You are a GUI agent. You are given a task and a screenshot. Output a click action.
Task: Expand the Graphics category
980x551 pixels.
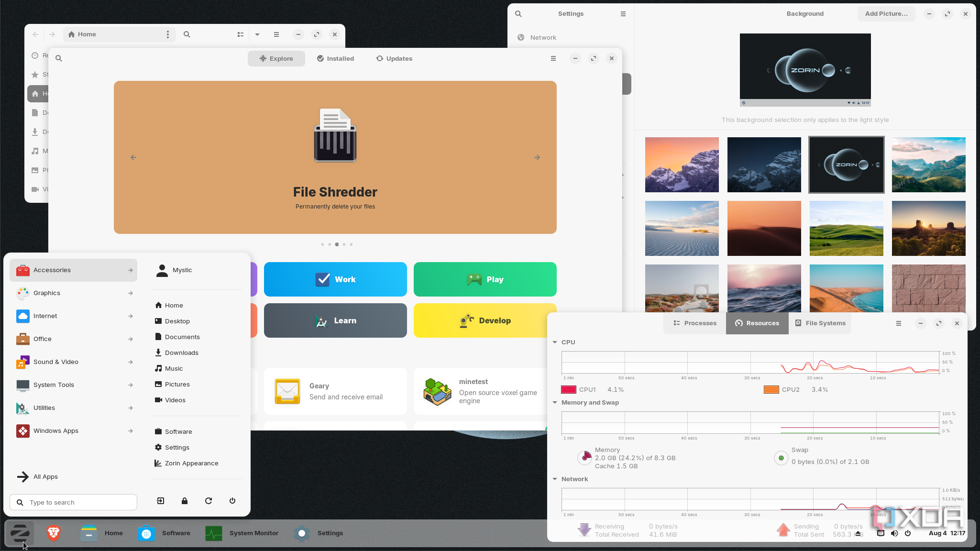click(73, 293)
